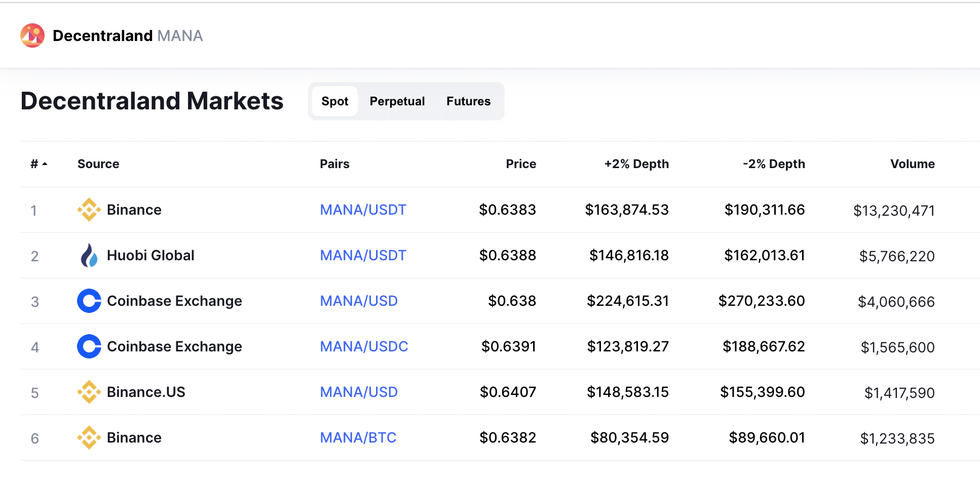Click volume value $1,233,835
Image resolution: width=980 pixels, height=479 pixels.
click(897, 438)
